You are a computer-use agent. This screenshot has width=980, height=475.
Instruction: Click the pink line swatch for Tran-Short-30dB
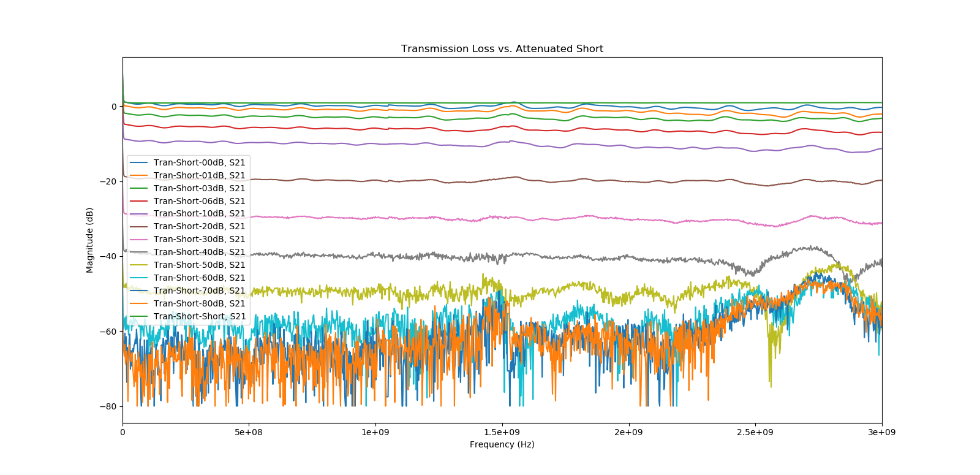pos(139,240)
